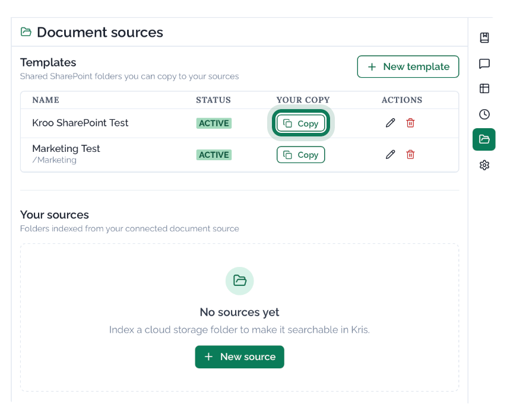This screenshot has width=507, height=420.
Task: Click 'Shared SharePoint folders you can copy' description
Action: [x=129, y=77]
